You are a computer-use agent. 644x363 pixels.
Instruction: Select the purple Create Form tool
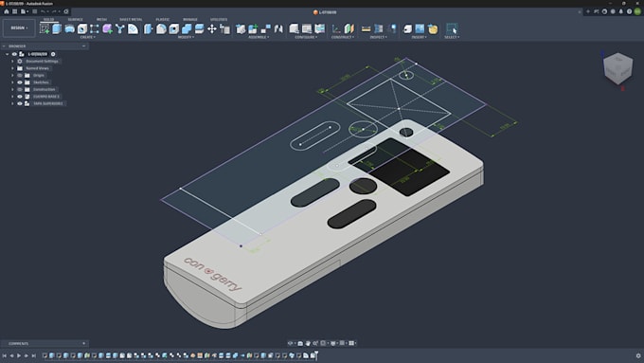pos(107,28)
